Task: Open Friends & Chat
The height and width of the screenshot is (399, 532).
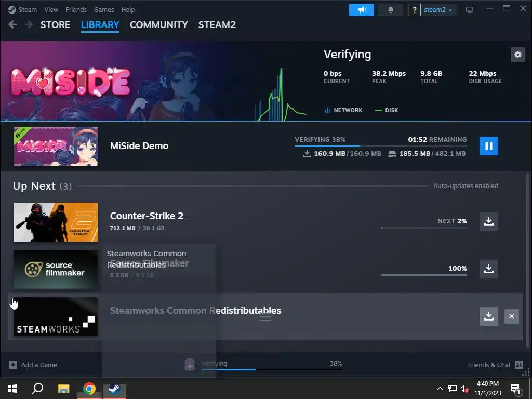Action: pyautogui.click(x=496, y=365)
